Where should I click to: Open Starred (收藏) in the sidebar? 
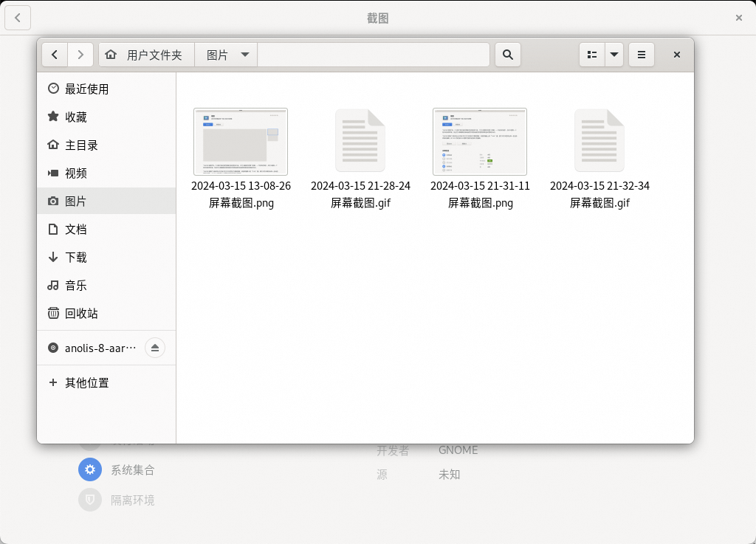pyautogui.click(x=75, y=117)
